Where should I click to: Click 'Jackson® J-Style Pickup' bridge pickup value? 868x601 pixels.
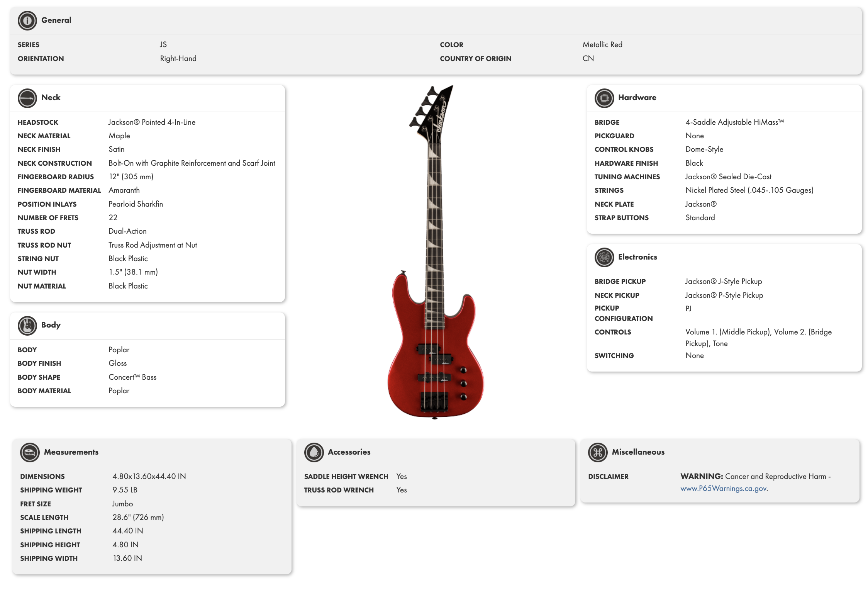point(724,281)
